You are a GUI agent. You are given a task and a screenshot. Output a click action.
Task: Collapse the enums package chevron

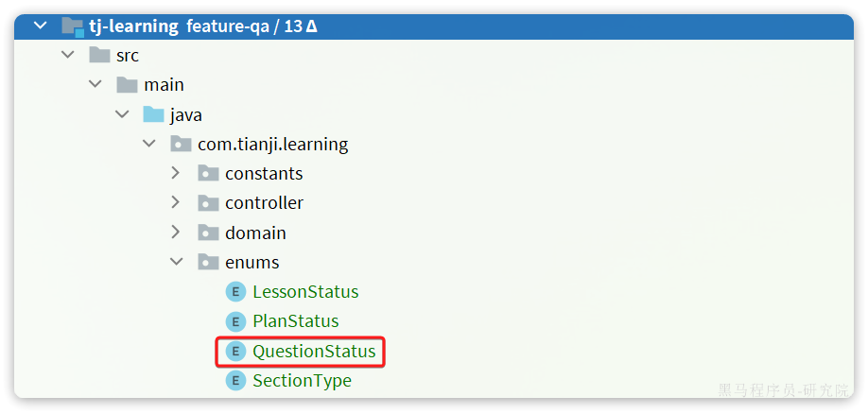[x=177, y=262]
